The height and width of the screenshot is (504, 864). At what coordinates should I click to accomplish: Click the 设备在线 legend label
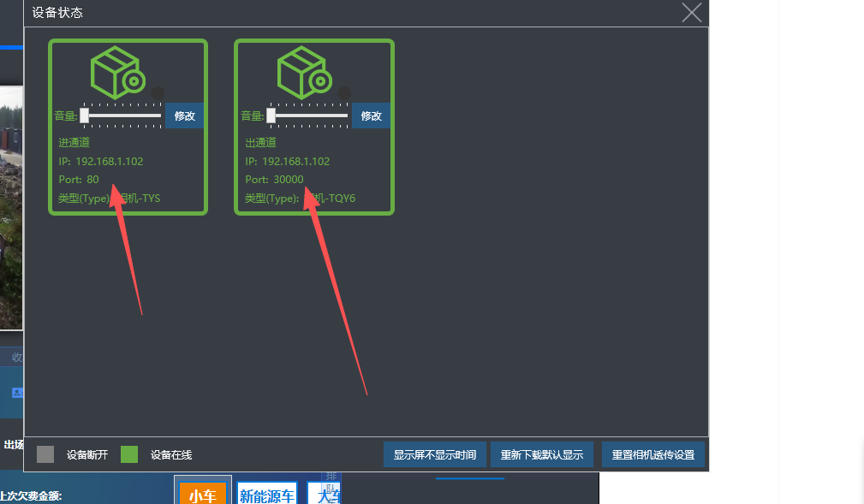point(171,455)
